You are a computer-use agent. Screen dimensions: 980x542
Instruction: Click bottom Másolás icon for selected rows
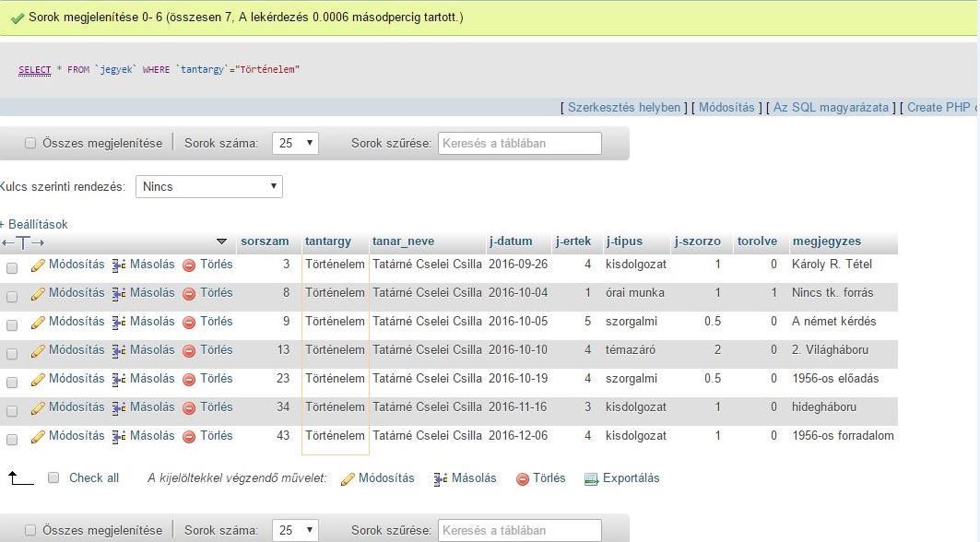coord(441,479)
